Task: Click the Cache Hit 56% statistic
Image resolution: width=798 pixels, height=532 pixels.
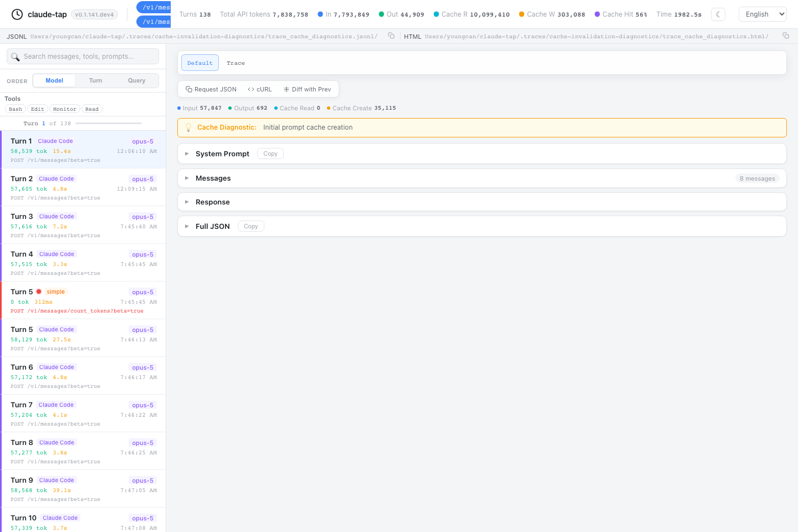Action: [621, 14]
